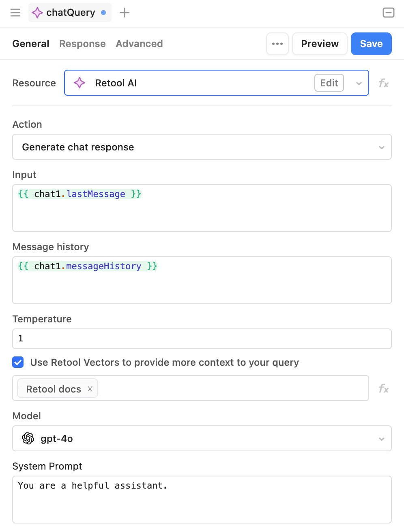This screenshot has width=404, height=532.
Task: Click the blue Save button
Action: (371, 44)
